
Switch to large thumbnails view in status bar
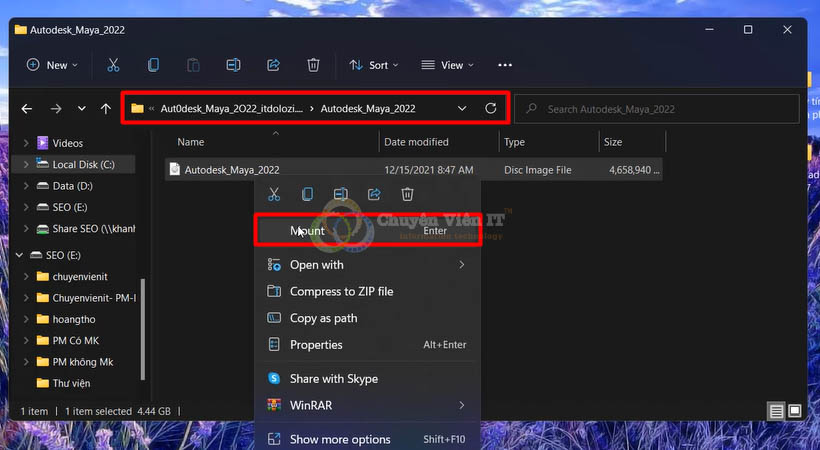(795, 411)
